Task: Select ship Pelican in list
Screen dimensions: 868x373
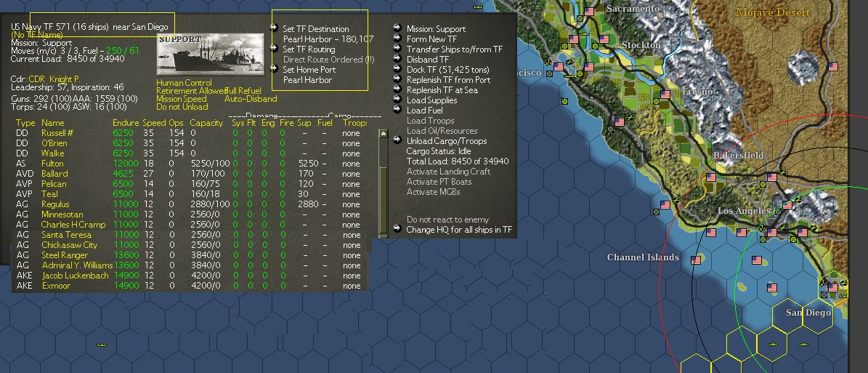Action: click(54, 183)
